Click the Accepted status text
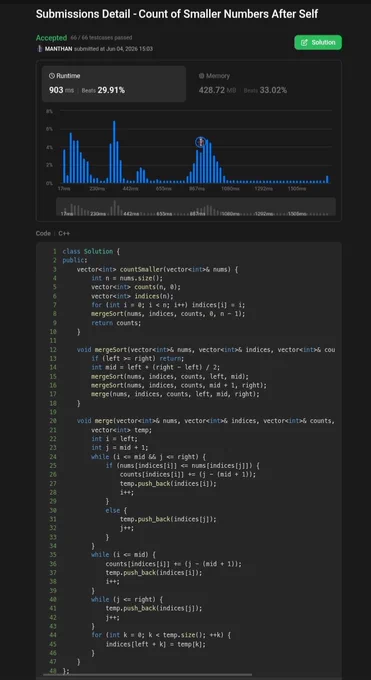The image size is (371, 680). pyautogui.click(x=51, y=38)
